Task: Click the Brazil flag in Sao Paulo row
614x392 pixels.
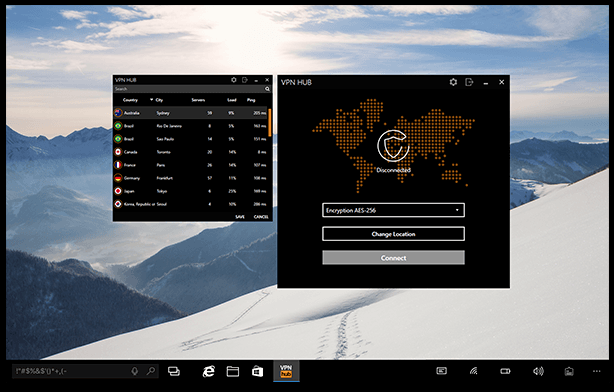Action: pyautogui.click(x=118, y=139)
